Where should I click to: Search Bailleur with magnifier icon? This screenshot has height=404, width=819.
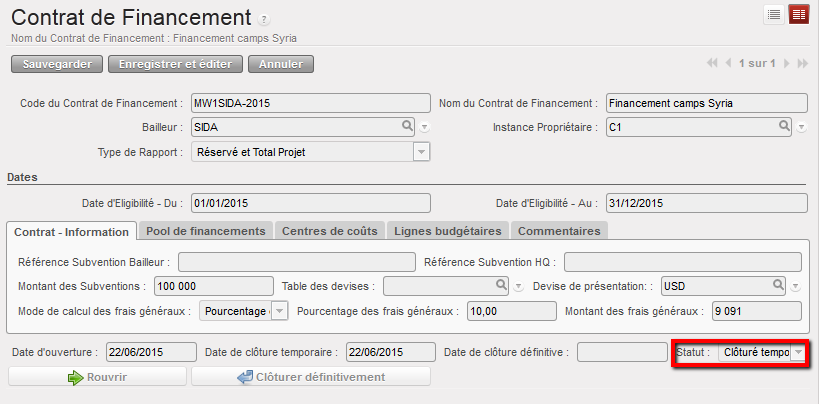[407, 127]
